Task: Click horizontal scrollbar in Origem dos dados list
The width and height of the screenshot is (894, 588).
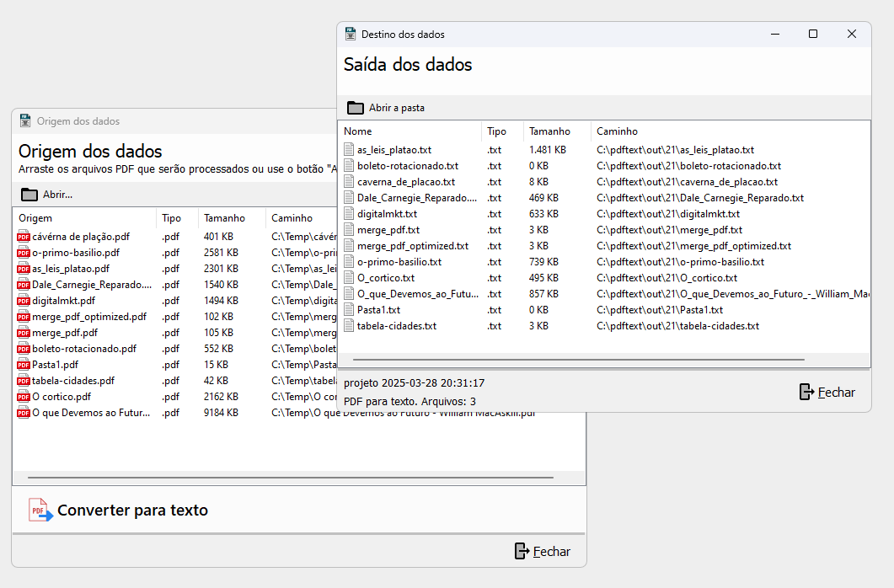Action: [291, 478]
